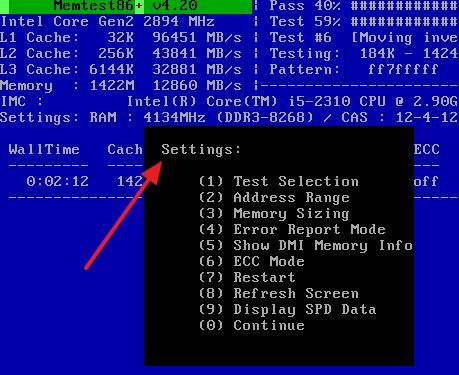Image resolution: width=459 pixels, height=375 pixels.
Task: Click the Testing: 184K range line
Action: click(x=364, y=54)
